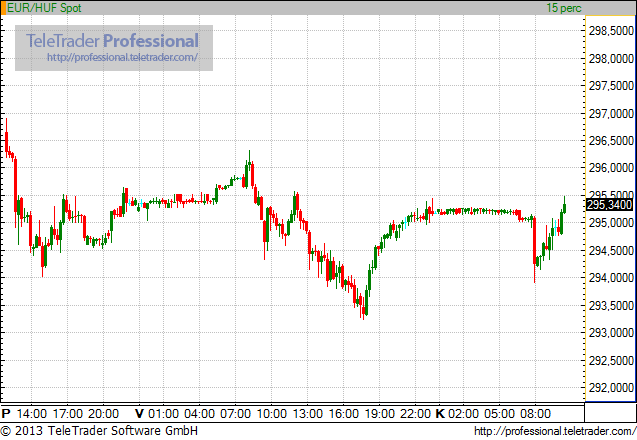
Task: Click the 17:00 time axis label
Action: pos(67,414)
